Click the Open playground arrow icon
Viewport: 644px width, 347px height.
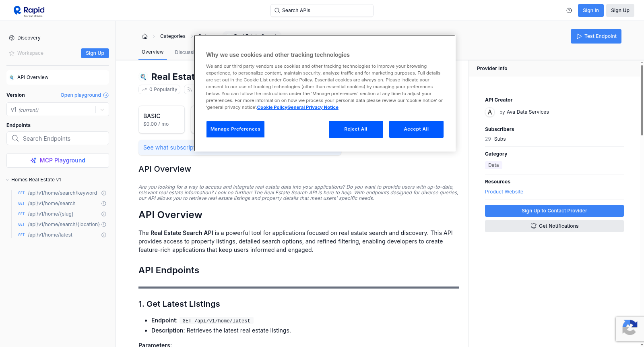106,95
